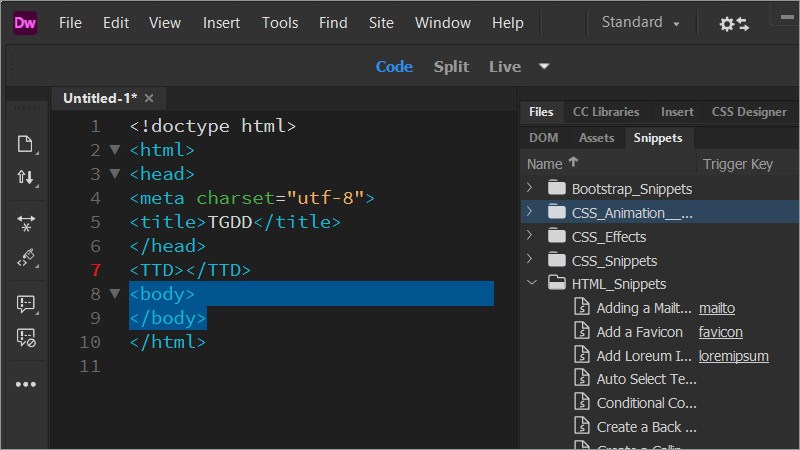Sort snippets by Name column header

(545, 164)
